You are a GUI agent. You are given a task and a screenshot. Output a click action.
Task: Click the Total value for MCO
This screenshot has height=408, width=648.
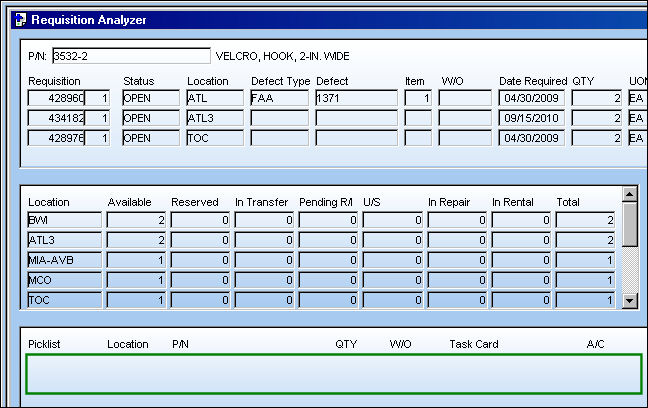[585, 280]
